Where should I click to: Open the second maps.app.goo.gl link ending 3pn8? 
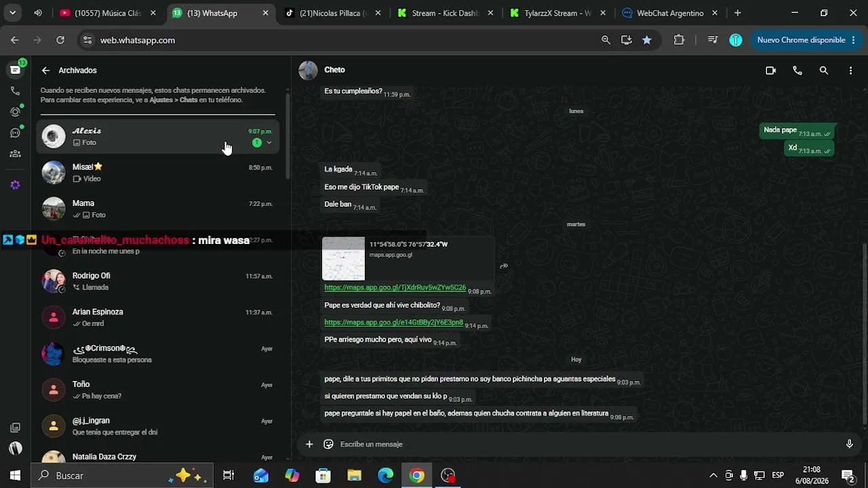(x=394, y=323)
